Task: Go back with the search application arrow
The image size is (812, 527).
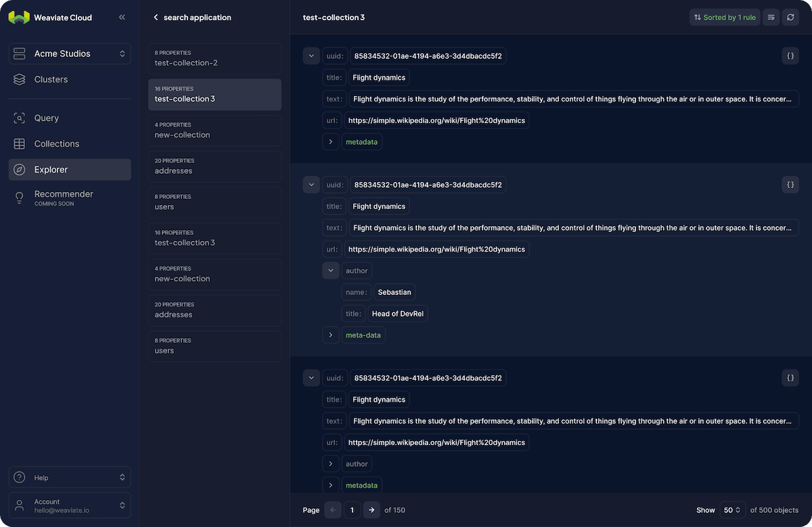Action: [x=156, y=18]
